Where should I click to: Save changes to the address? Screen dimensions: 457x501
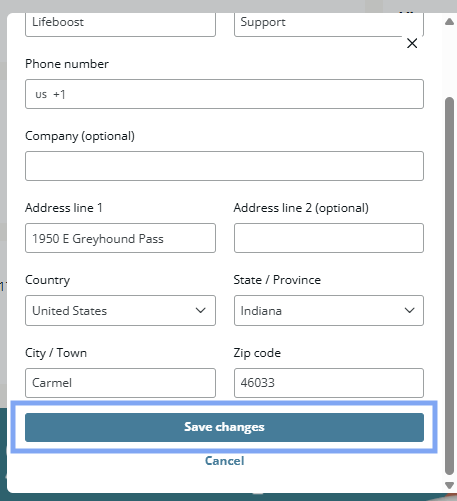(x=224, y=427)
